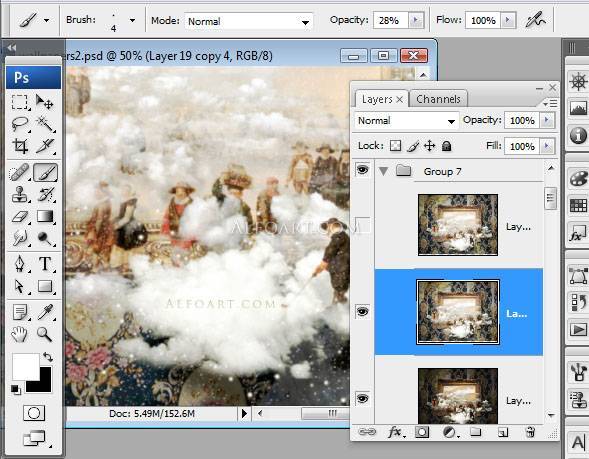This screenshot has width=589, height=459.
Task: Select the Brush tool in toolbox
Action: click(45, 172)
